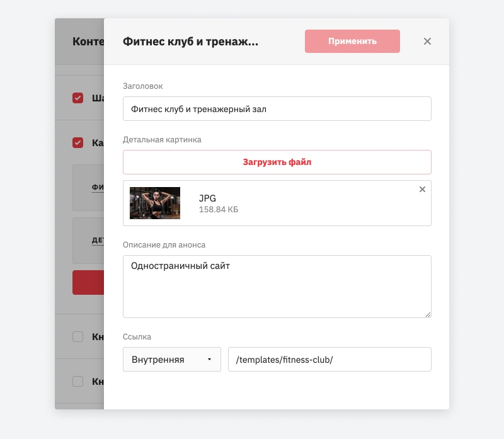Toggle the checked "Ка" checkbox
The image size is (504, 439).
pos(78,143)
